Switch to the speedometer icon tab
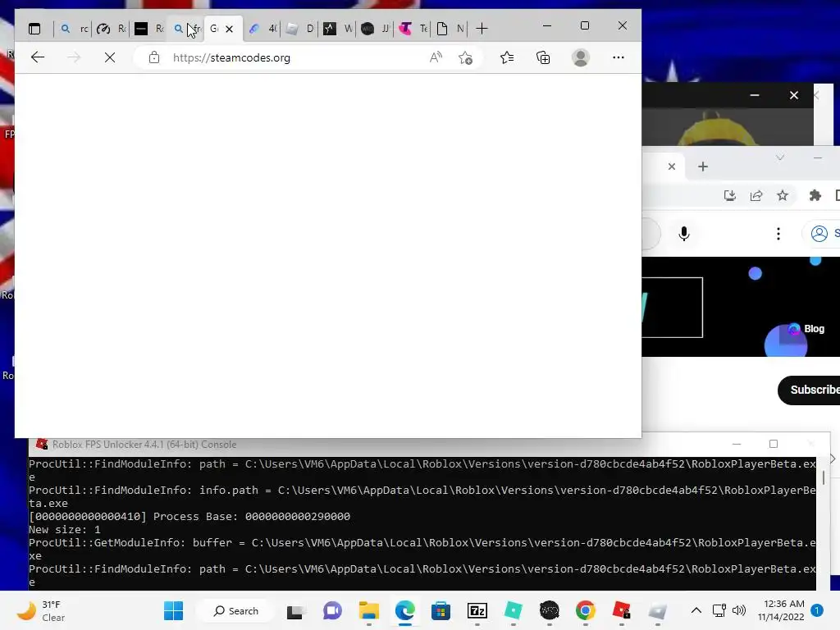 [111, 29]
